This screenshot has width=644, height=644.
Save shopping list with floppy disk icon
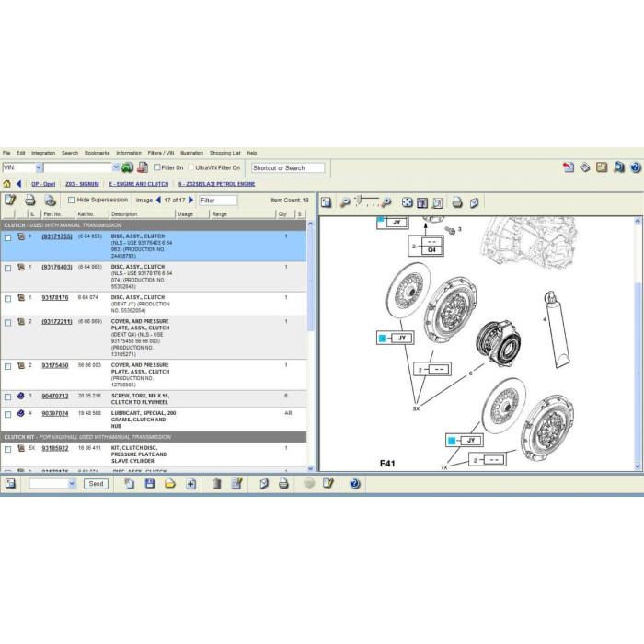150,484
